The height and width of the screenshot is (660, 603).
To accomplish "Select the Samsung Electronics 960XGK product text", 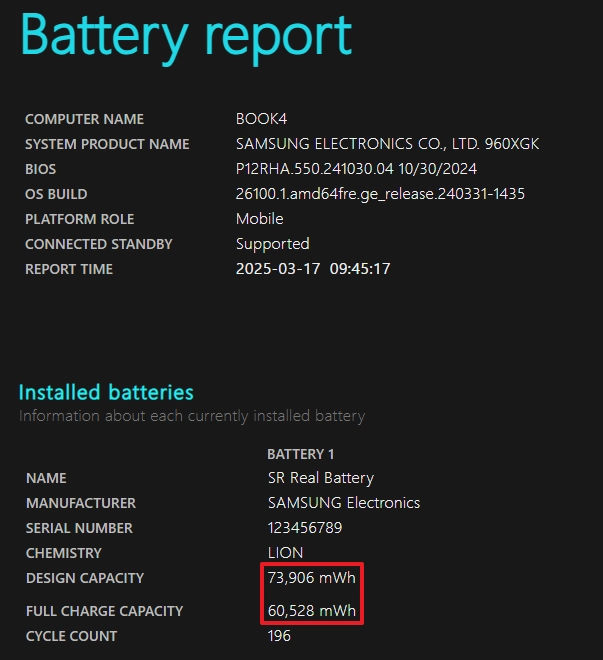I will 387,144.
